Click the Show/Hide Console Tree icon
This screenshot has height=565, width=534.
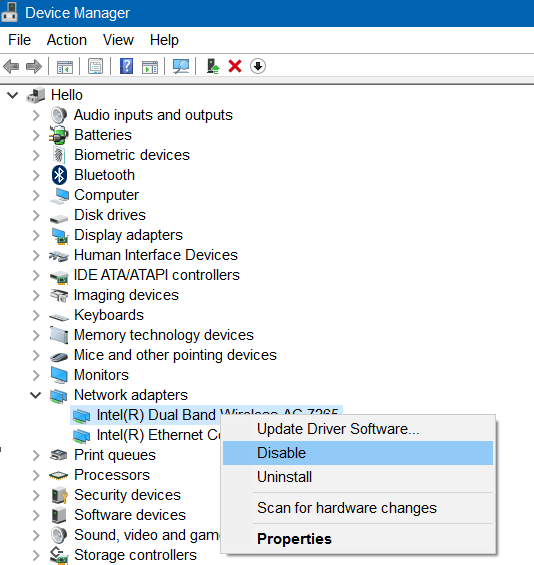[64, 67]
